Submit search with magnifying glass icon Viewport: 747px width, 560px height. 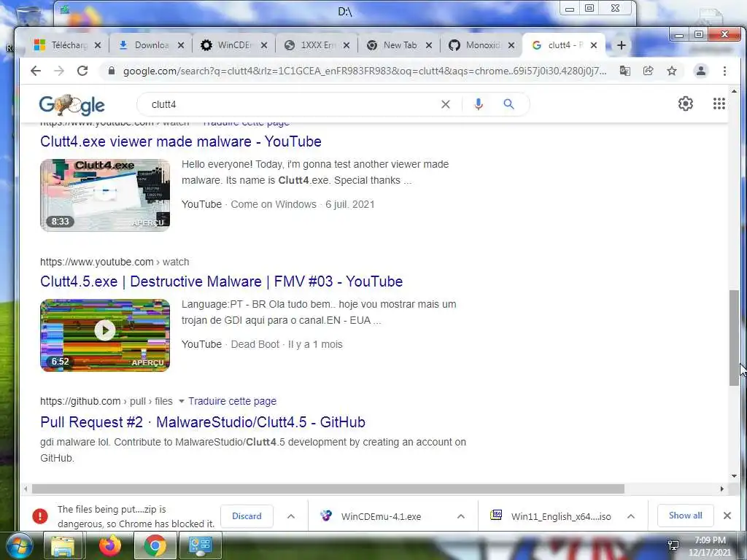(x=508, y=104)
